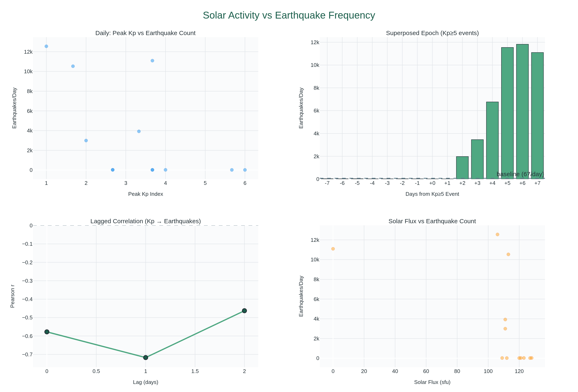Select the Kp scatter point near 11k earthquakes
This screenshot has width=578, height=392.
(x=153, y=61)
